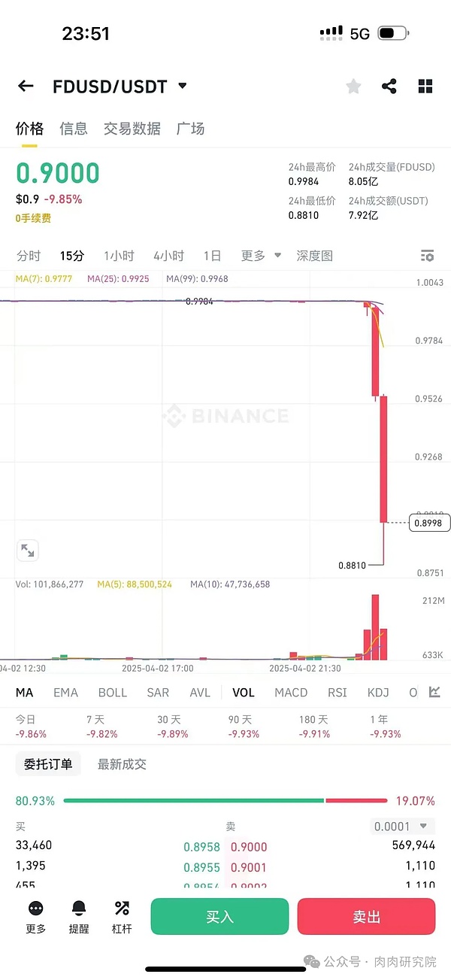
Task: Enable the MACD indicator
Action: click(x=291, y=693)
